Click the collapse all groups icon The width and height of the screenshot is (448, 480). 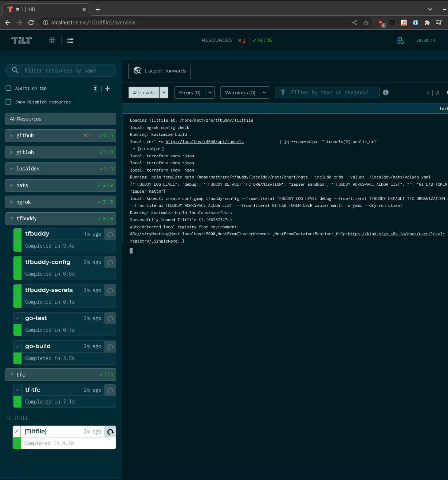point(107,88)
